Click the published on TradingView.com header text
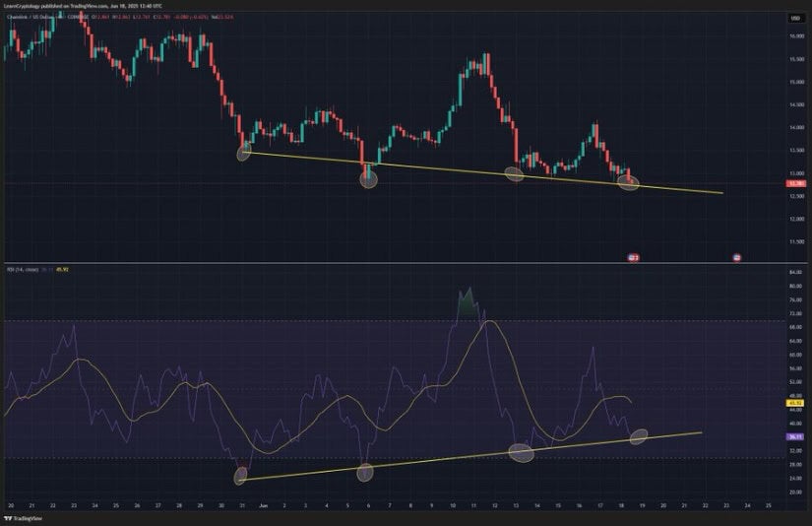812x526 pixels. 83,6
